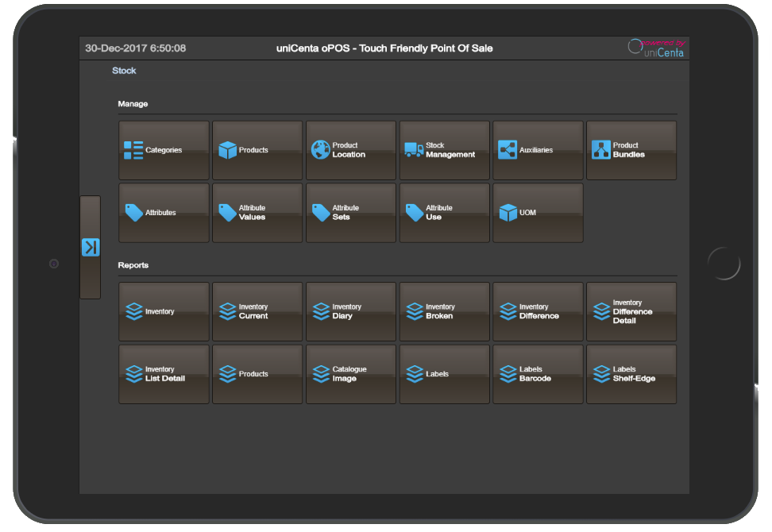Open Inventory Difference Detail layers icon
The width and height of the screenshot is (772, 532).
pos(602,311)
